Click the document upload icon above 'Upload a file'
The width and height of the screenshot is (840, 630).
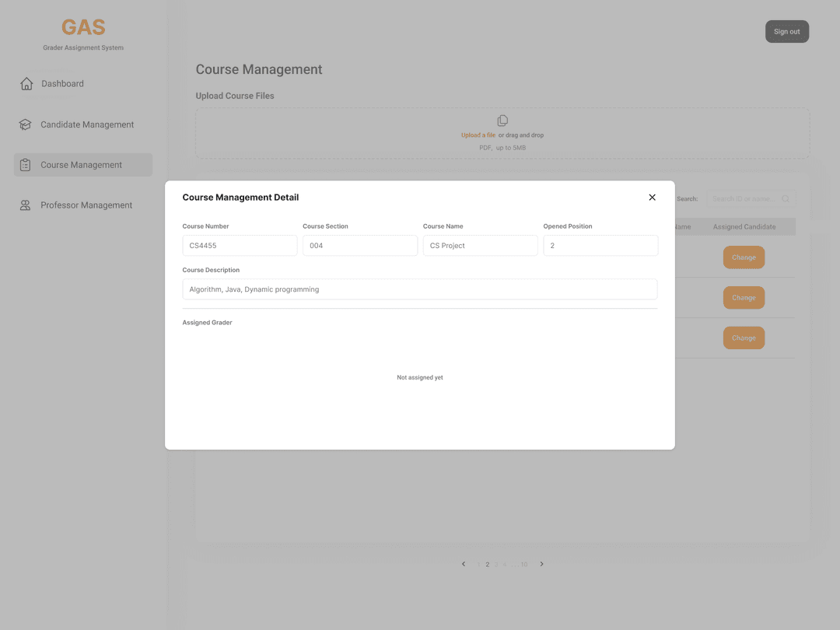(x=502, y=120)
